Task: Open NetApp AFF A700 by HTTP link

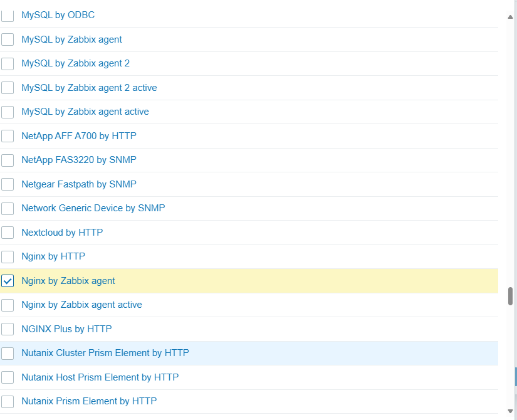Action: (79, 136)
